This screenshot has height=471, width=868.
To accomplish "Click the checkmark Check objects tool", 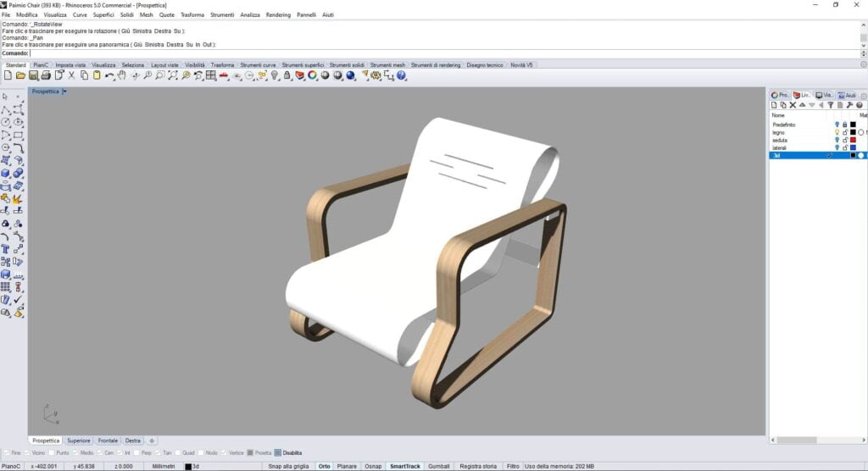I will (x=19, y=300).
